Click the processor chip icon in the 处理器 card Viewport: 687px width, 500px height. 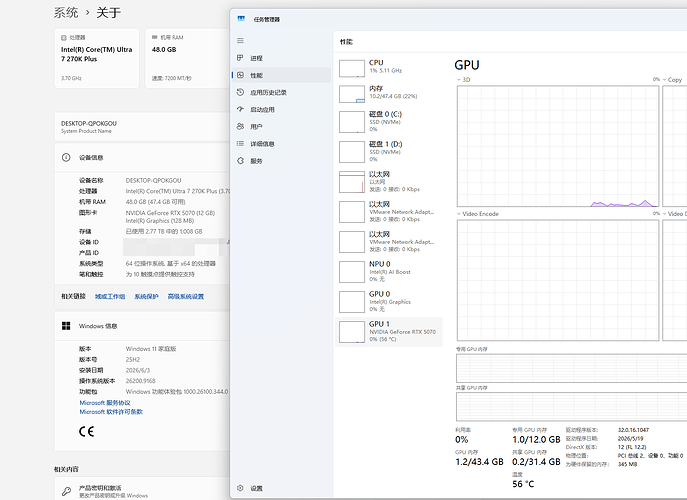coord(64,38)
